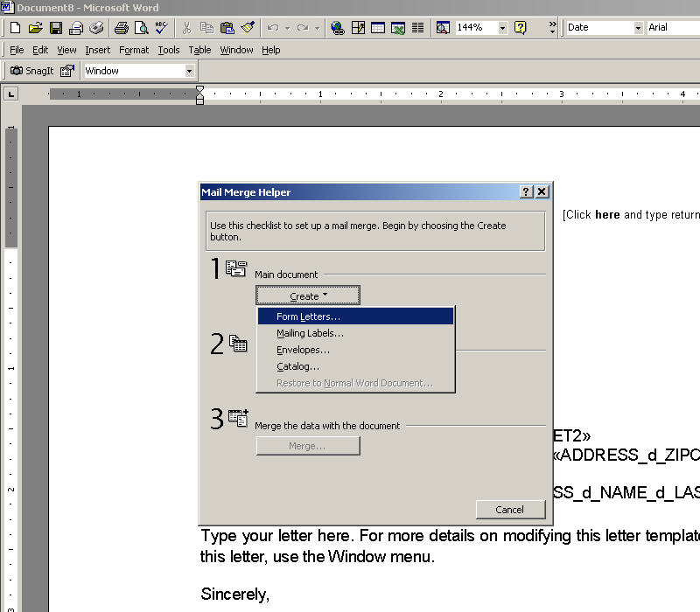
Task: Click the Microsoft Word Help question mark icon
Action: pos(521,28)
